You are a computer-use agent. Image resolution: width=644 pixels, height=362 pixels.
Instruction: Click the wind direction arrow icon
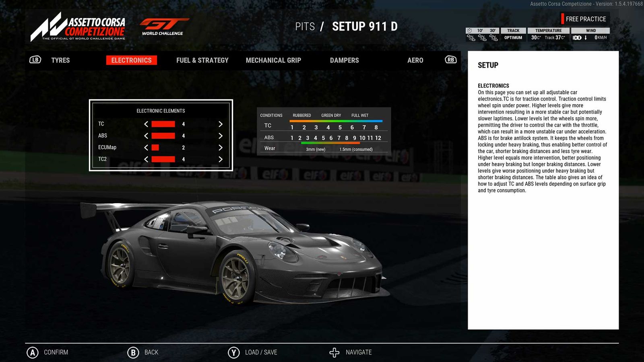[x=586, y=37]
